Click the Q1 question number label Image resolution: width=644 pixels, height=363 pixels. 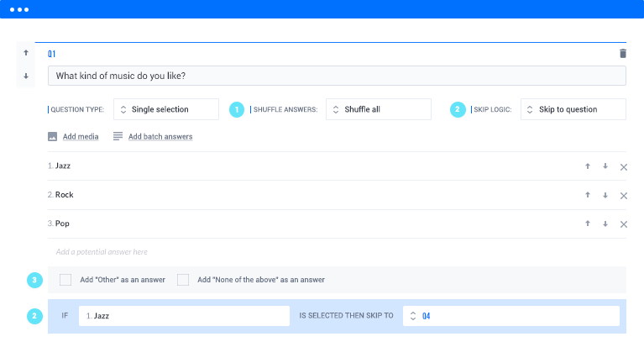pos(51,54)
